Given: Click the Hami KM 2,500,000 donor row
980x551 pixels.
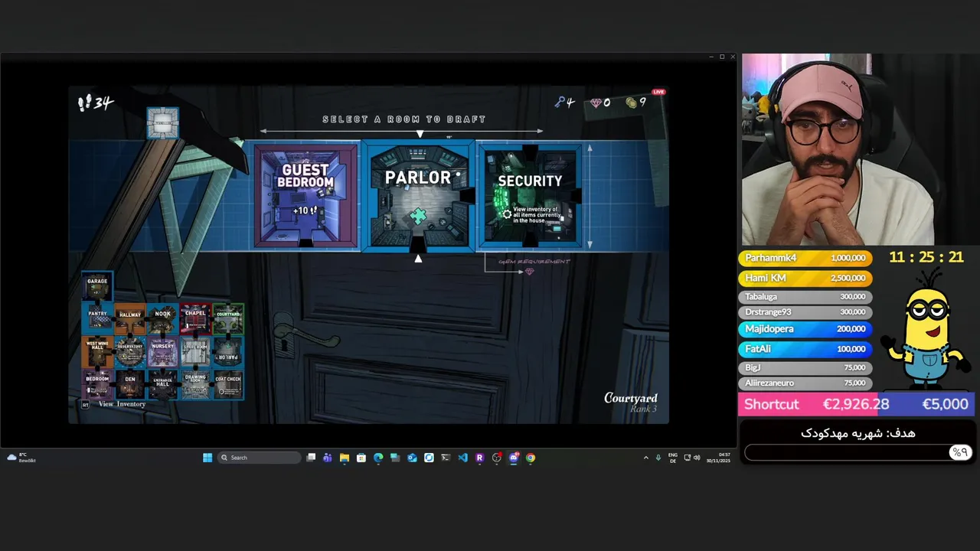Looking at the screenshot, I should (x=804, y=278).
